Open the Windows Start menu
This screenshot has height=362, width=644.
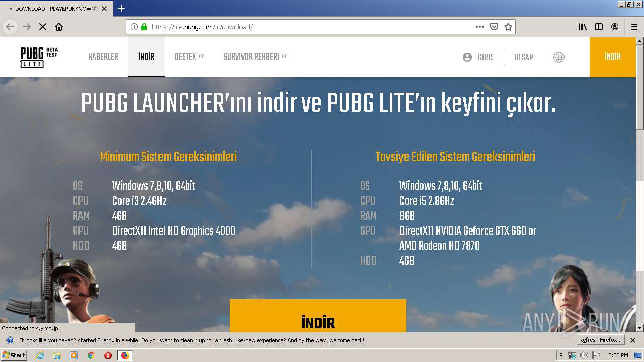coord(14,355)
